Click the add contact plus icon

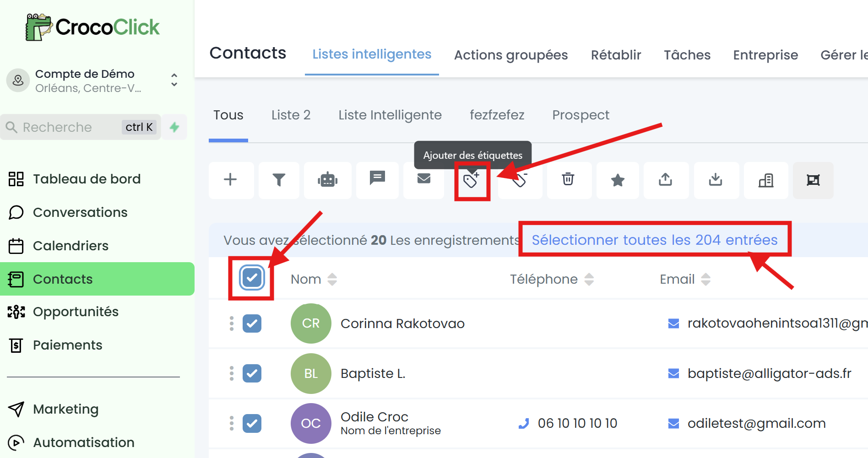pyautogui.click(x=231, y=180)
